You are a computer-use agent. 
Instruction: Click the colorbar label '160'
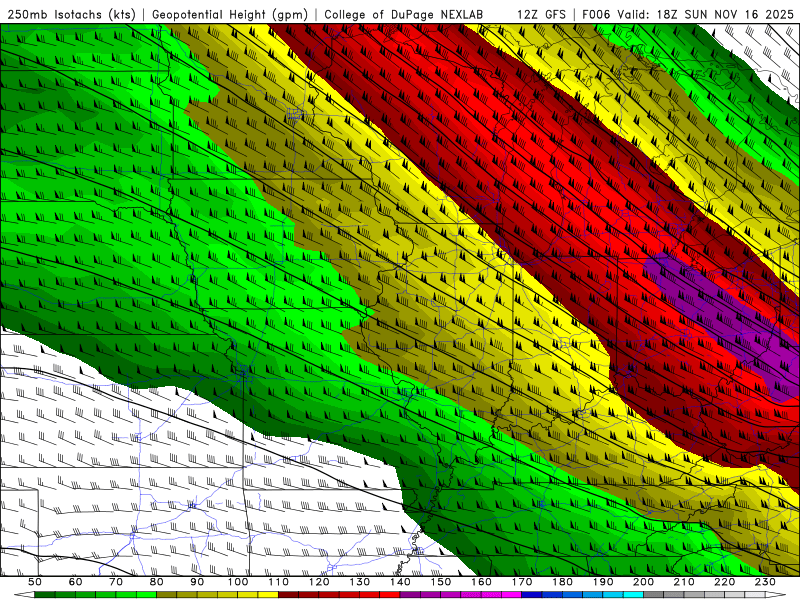(482, 582)
